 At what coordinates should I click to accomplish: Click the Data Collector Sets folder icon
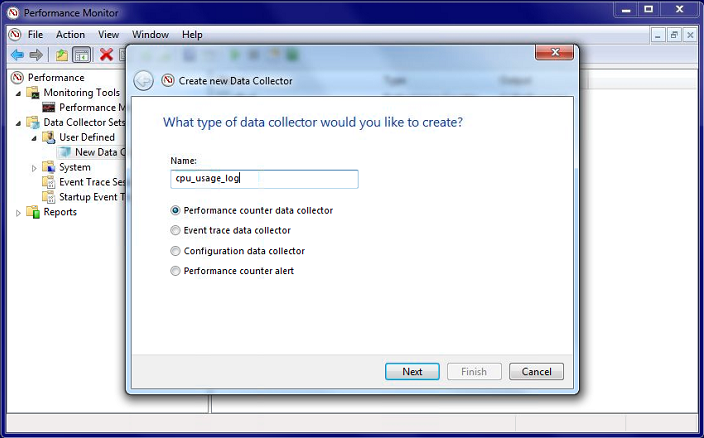coord(33,123)
